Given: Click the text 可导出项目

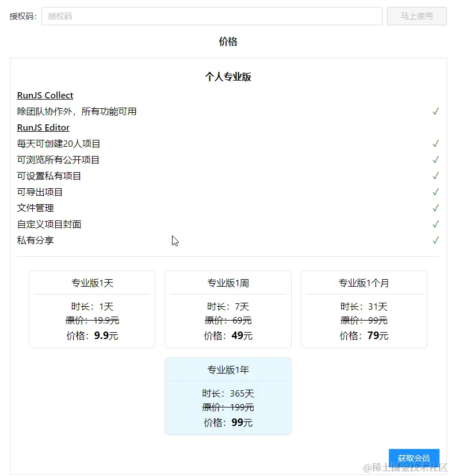Looking at the screenshot, I should coord(40,192).
